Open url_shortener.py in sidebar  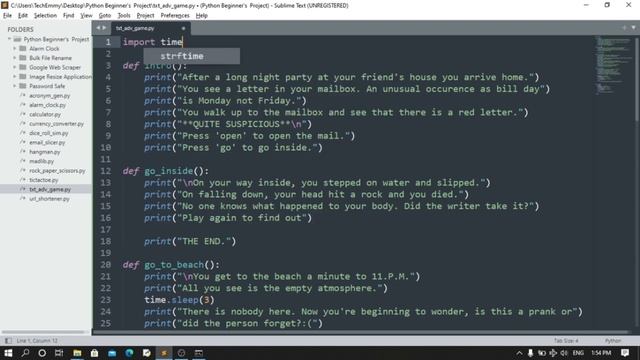pos(49,199)
